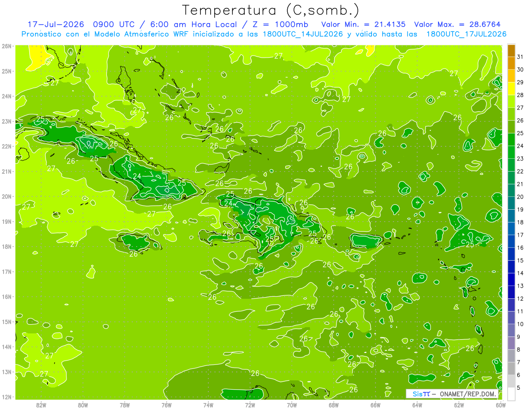
Task: Click the 26N latitude axis label
Action: (x=7, y=46)
